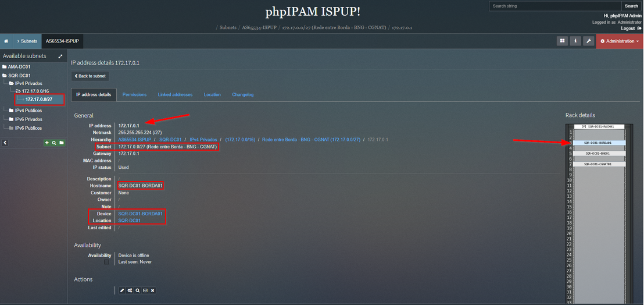Click the Search string input field
This screenshot has height=305, width=644.
pos(554,6)
